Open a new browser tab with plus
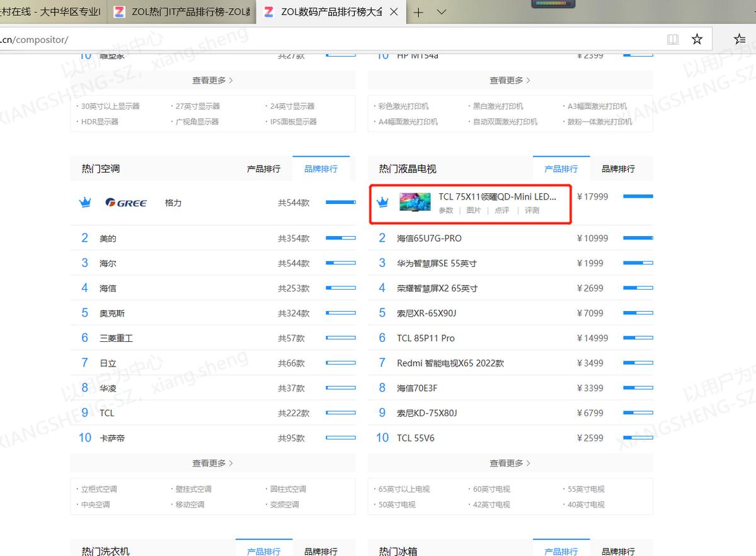 pyautogui.click(x=418, y=12)
